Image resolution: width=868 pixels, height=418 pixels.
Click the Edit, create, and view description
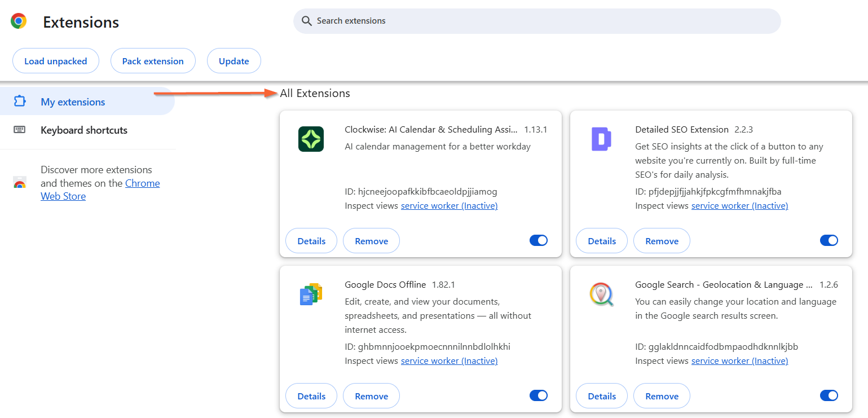pos(438,316)
